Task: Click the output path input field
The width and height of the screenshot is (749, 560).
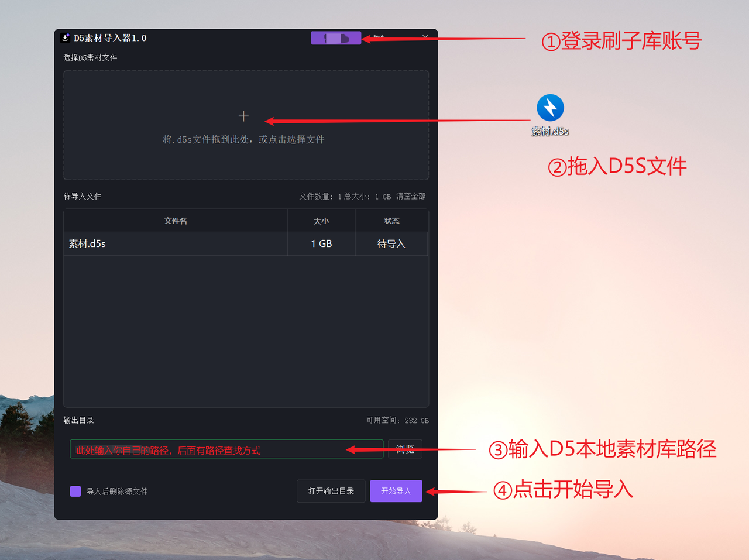Action: click(226, 449)
